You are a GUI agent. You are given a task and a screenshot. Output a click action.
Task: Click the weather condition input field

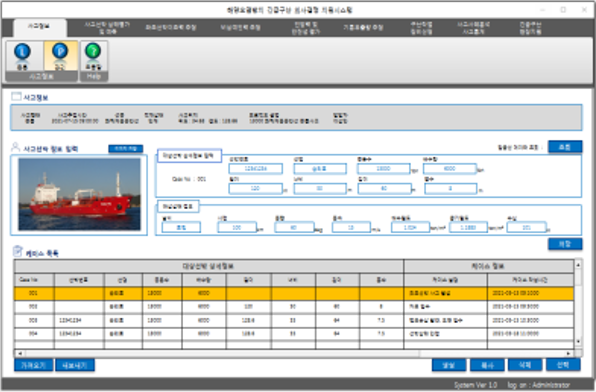click(x=181, y=227)
